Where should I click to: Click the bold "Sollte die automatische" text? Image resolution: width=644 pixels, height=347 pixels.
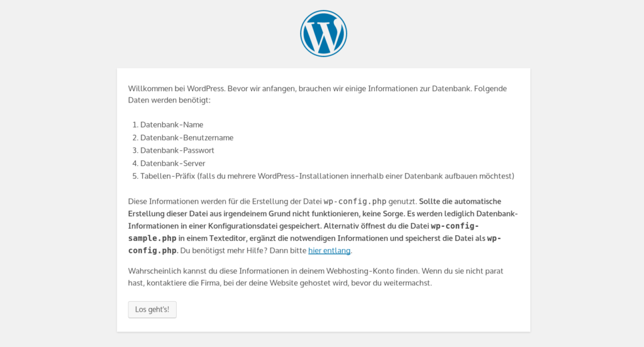(x=460, y=201)
